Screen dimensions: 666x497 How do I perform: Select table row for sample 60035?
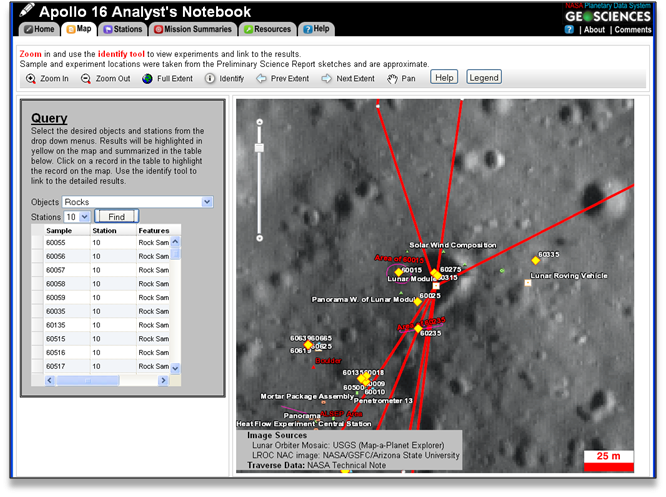101,311
